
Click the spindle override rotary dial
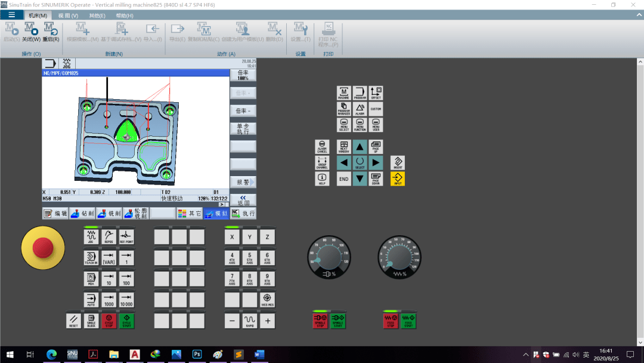[329, 257]
